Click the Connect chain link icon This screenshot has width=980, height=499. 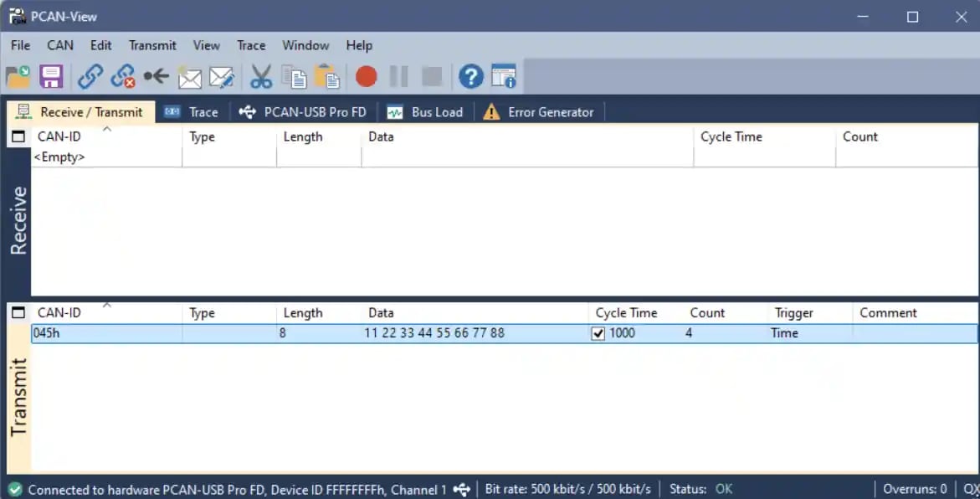click(90, 77)
